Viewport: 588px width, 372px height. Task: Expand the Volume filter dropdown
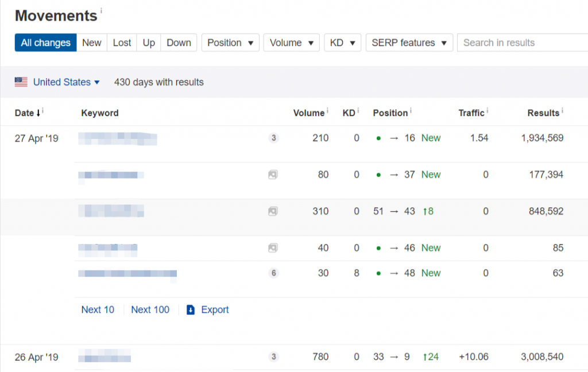(292, 42)
